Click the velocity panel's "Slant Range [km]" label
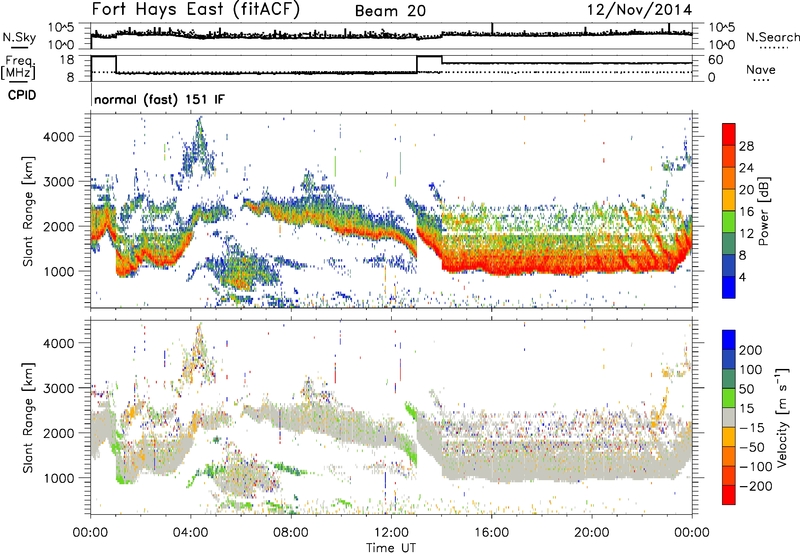Viewport: 800px width, 554px height. [28, 418]
